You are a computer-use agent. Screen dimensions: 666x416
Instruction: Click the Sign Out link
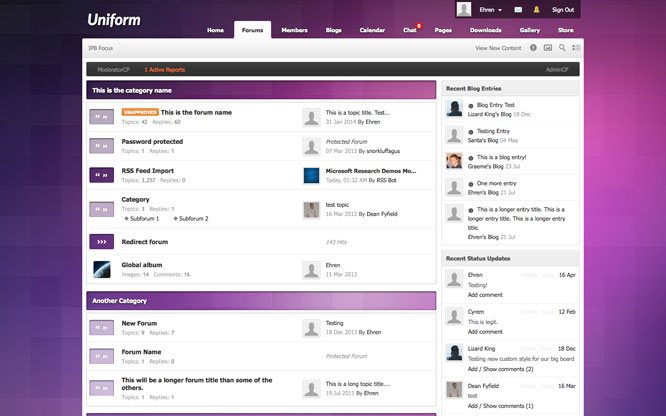point(562,10)
